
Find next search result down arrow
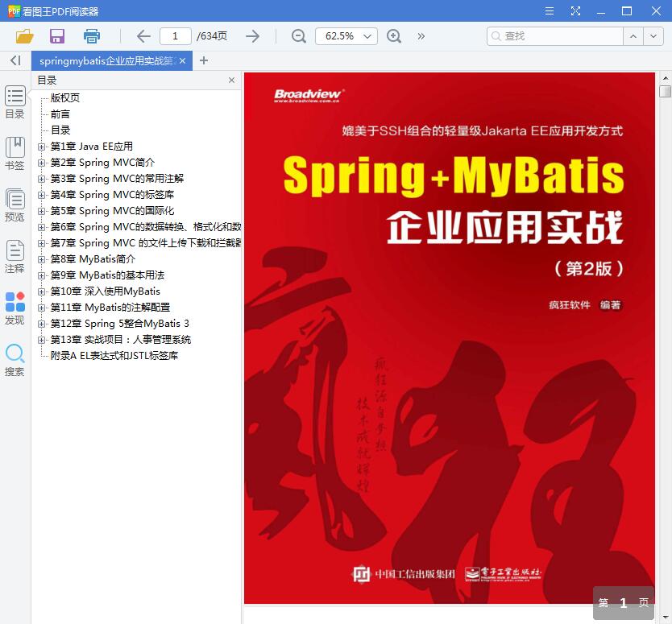tap(653, 36)
